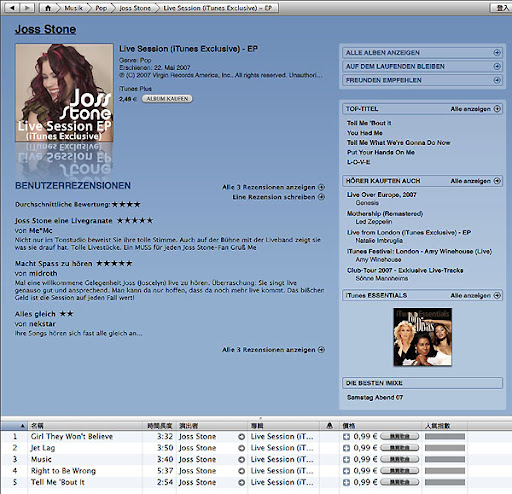This screenshot has width=512, height=494.
Task: Click the forward navigation arrow
Action: [27, 8]
